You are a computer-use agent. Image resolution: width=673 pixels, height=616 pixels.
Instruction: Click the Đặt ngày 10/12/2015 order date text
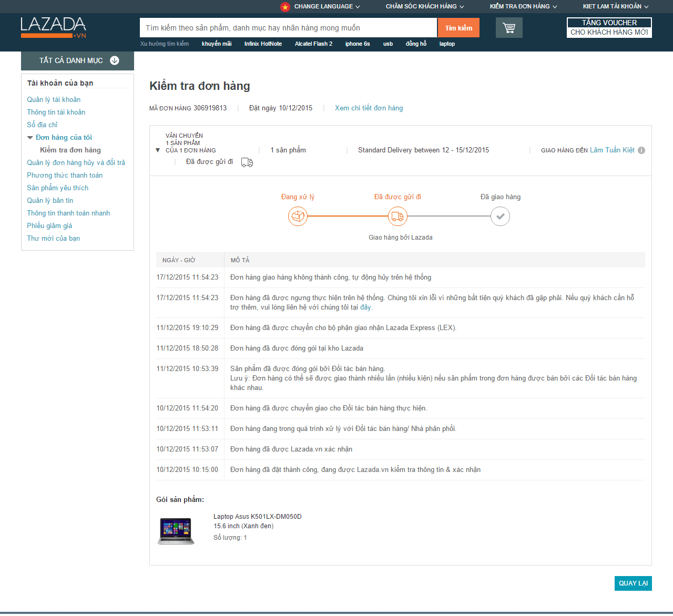point(281,108)
